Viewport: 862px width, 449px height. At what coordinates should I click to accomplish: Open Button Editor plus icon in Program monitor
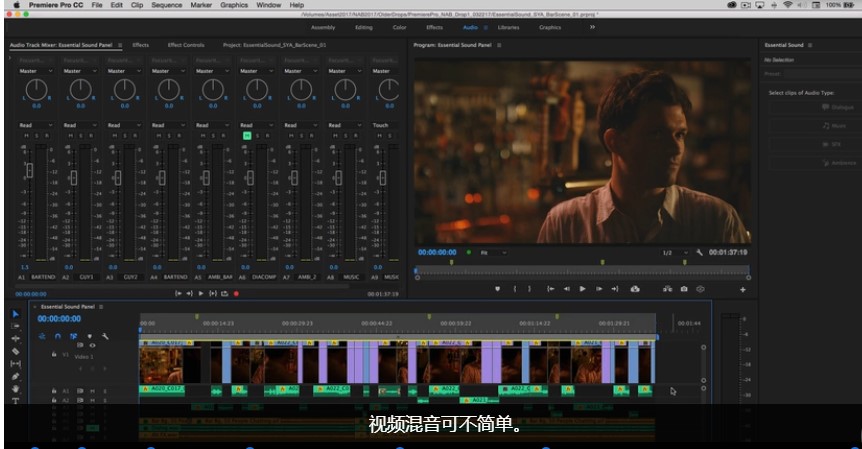pyautogui.click(x=743, y=290)
